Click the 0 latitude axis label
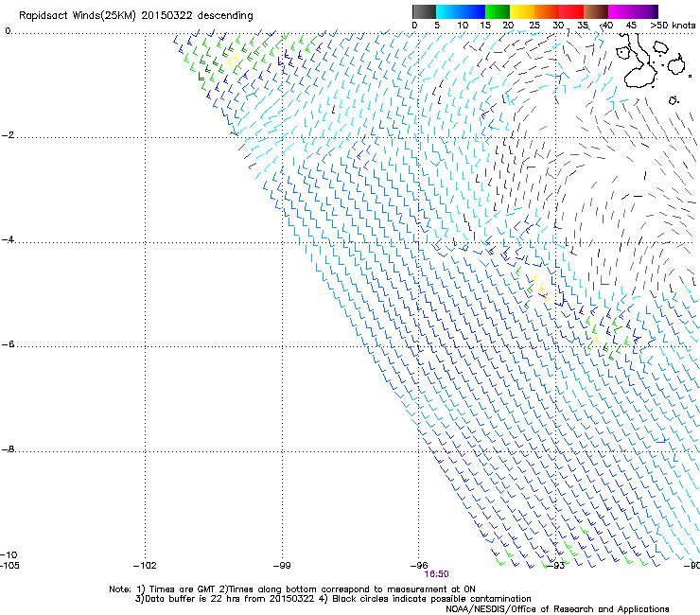The image size is (700, 615). click(x=8, y=31)
